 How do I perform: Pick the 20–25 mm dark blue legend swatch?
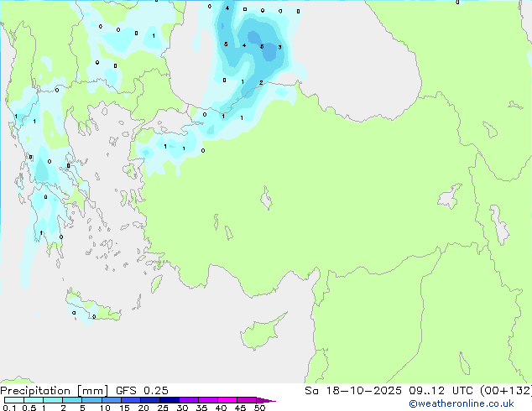(149, 400)
